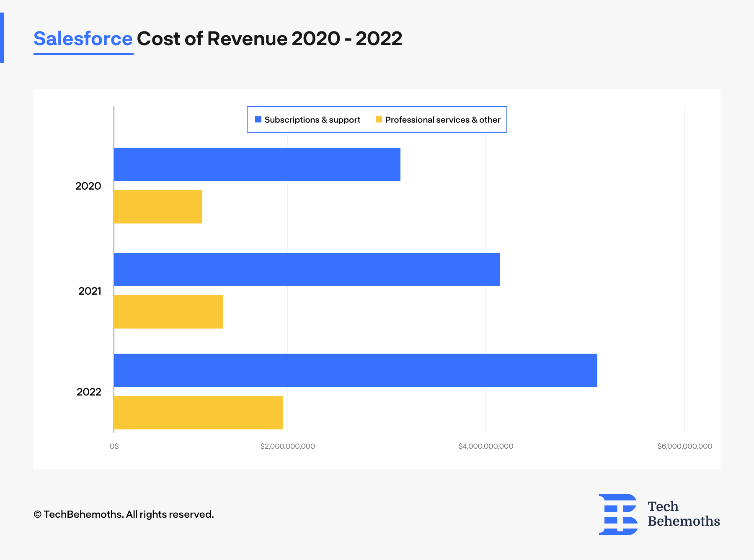Viewport: 754px width, 560px height.
Task: Select the 2020 yellow Professional services bar
Action: pos(158,207)
